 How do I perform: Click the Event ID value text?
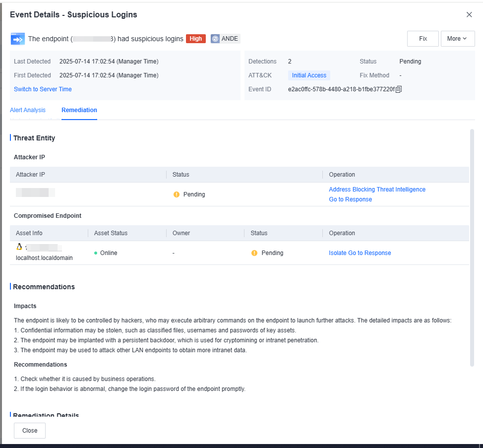pos(341,89)
